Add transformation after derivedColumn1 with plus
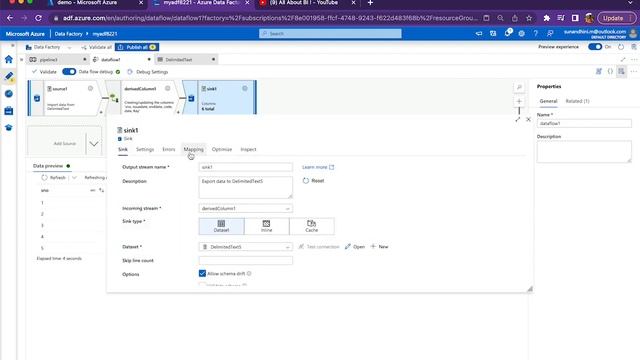Screen dimensions: 640x360 tap(178, 112)
